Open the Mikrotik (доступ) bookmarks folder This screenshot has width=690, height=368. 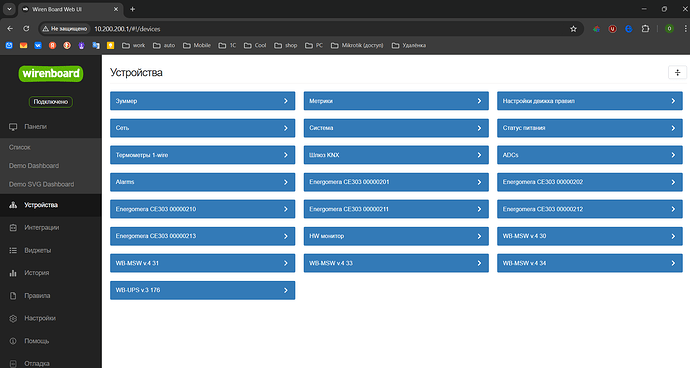357,45
